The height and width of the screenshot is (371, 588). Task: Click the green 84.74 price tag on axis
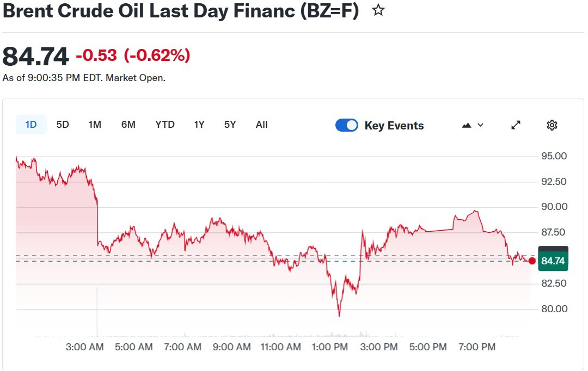coord(553,261)
